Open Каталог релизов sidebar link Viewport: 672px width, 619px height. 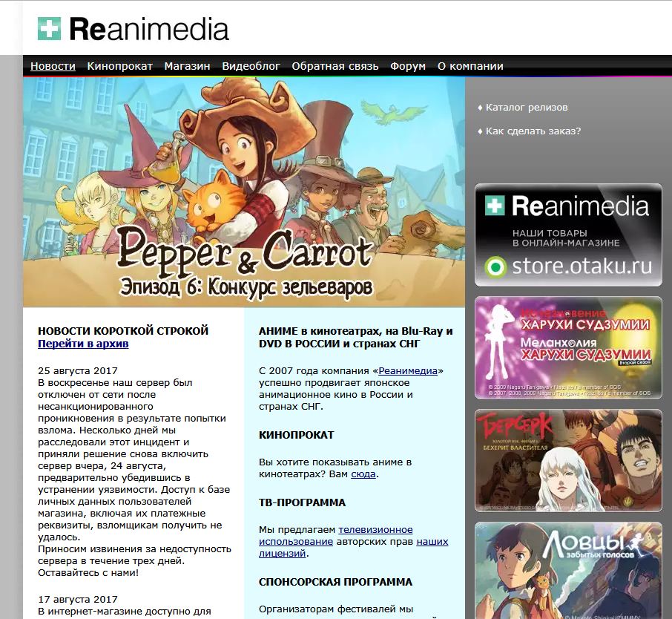point(527,108)
